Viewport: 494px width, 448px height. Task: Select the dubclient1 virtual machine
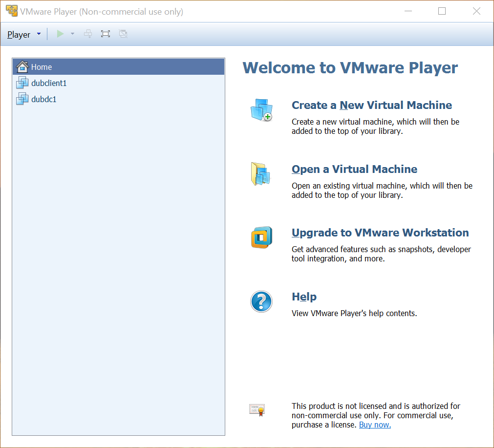click(x=118, y=83)
